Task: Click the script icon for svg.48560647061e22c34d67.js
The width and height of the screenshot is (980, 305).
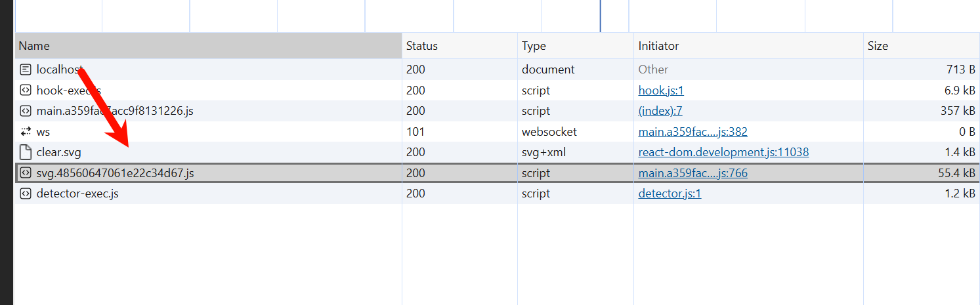Action: 26,173
